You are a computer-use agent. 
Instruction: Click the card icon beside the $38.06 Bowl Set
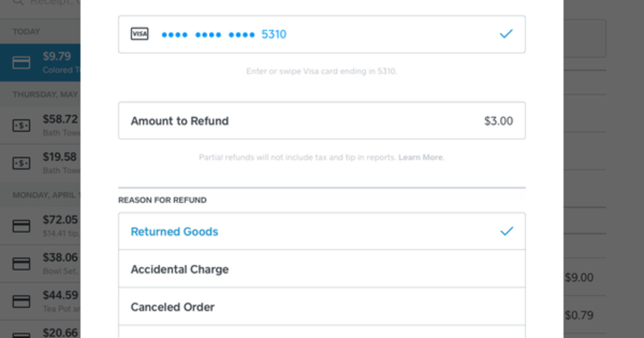coord(20,263)
